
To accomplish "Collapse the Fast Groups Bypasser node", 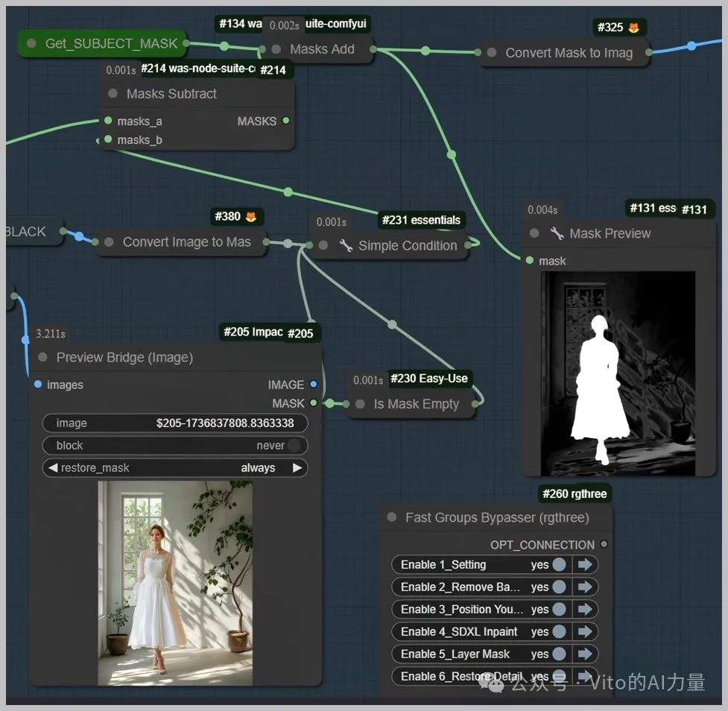I will 392,517.
